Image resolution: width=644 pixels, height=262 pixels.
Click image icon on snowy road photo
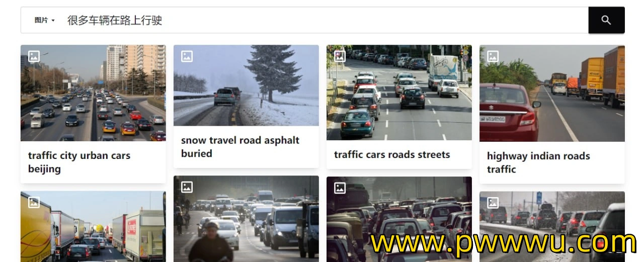(x=187, y=56)
